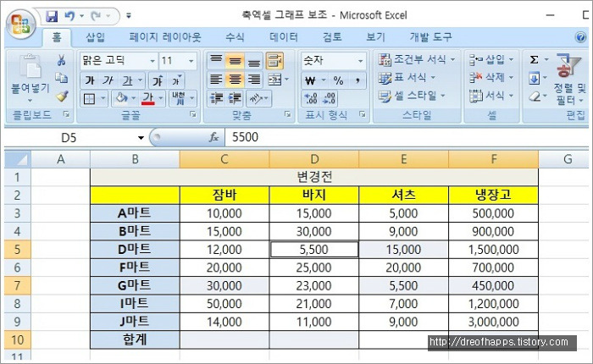The width and height of the screenshot is (593, 364).
Task: Apply cell borders button
Action: (x=89, y=99)
